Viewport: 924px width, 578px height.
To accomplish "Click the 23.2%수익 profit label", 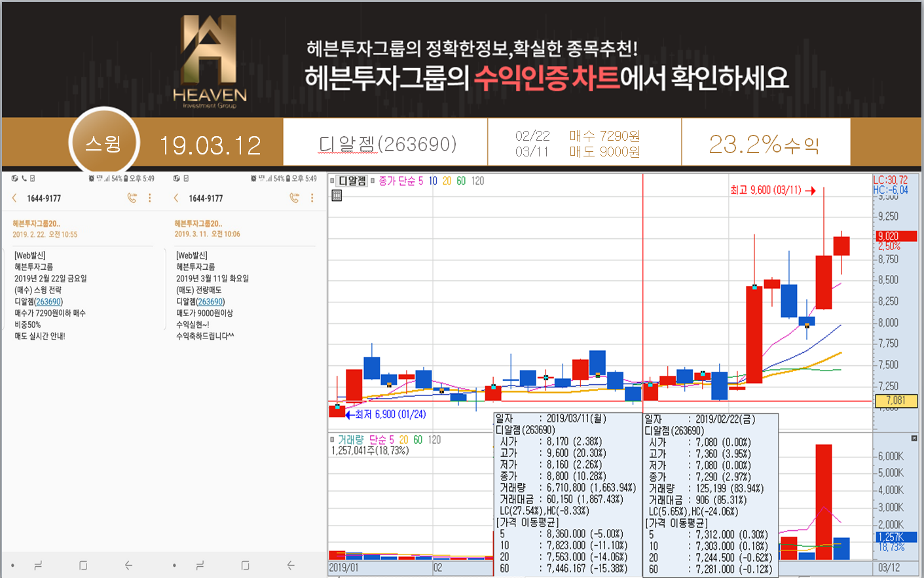I will click(764, 144).
